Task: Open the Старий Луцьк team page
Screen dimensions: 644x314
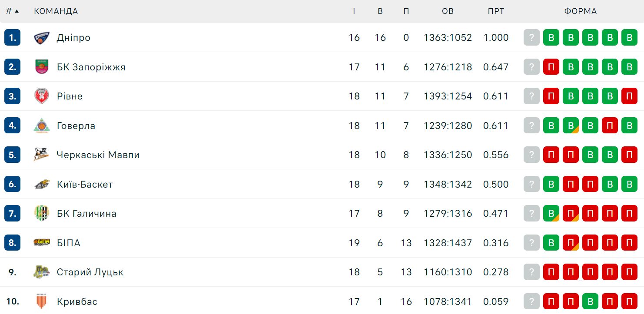Action: click(90, 272)
